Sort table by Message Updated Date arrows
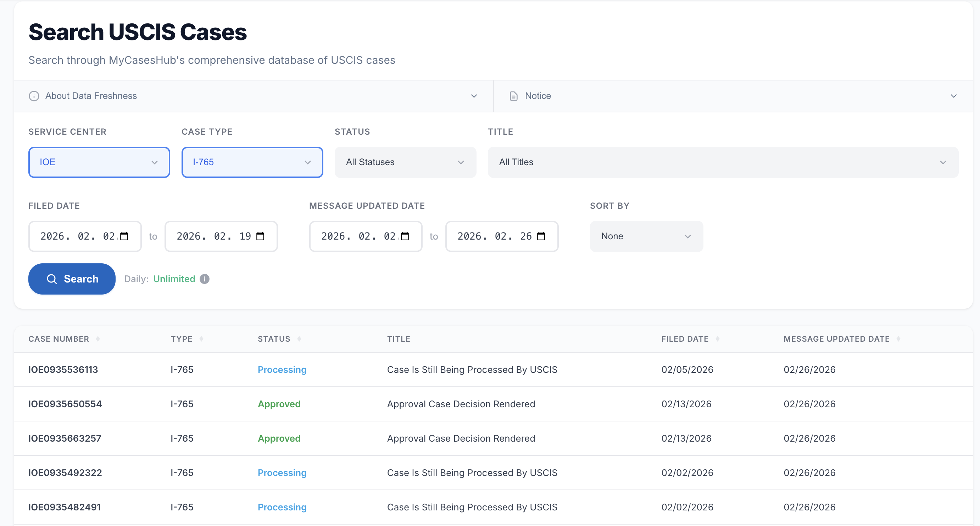Screen dimensions: 980x526 [898, 339]
